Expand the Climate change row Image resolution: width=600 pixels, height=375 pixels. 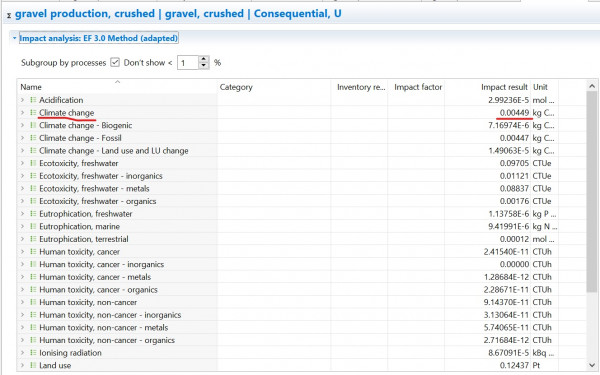(22, 112)
